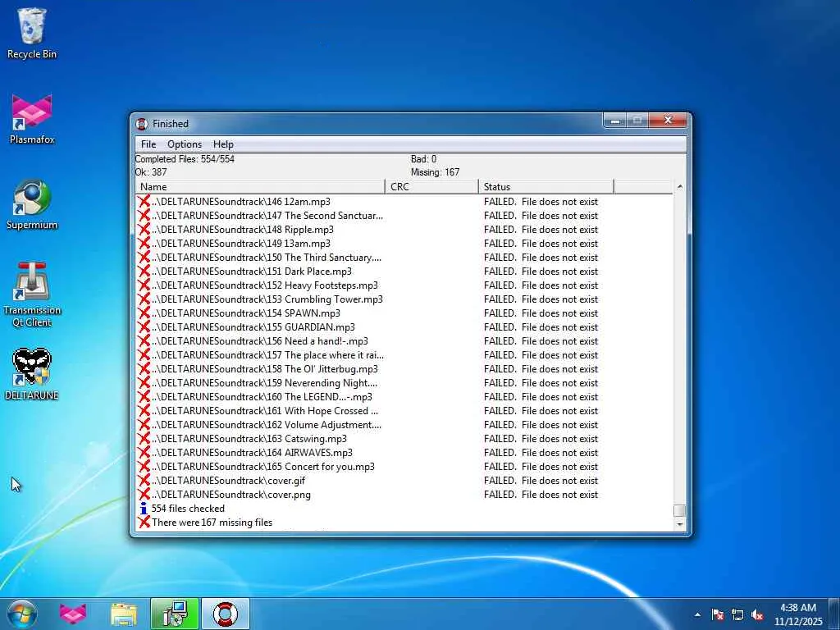Click red X icon beside 154 SPAWN.mp3

[144, 313]
